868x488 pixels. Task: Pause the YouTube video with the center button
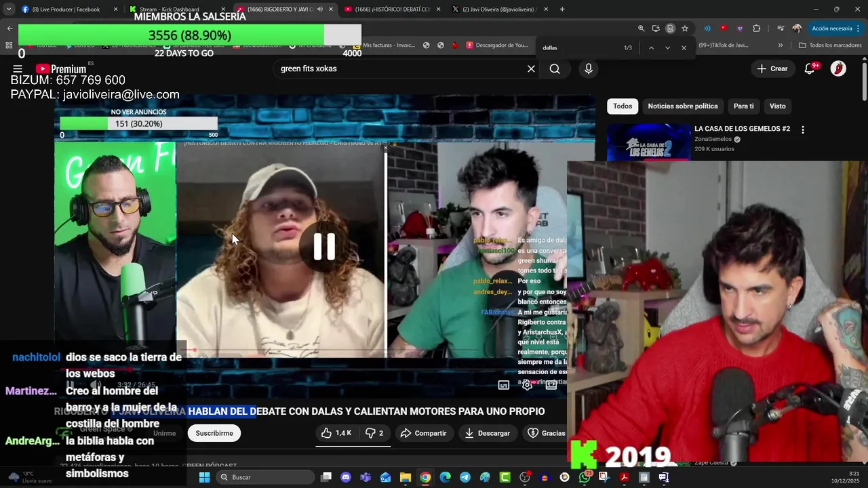[x=324, y=247]
